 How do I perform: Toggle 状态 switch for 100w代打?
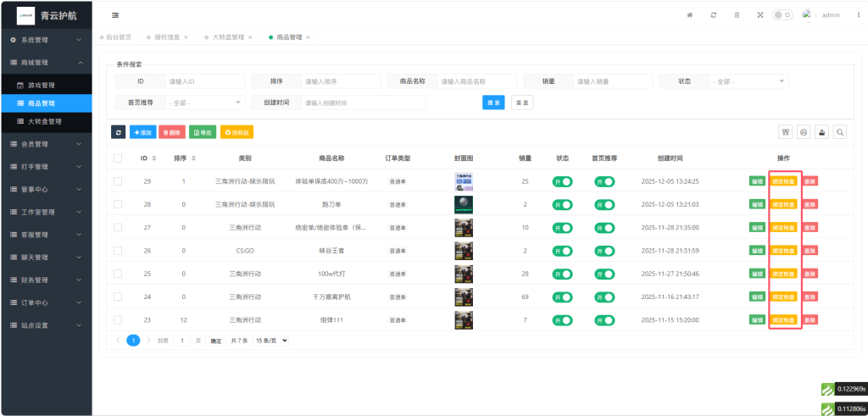[x=563, y=274]
